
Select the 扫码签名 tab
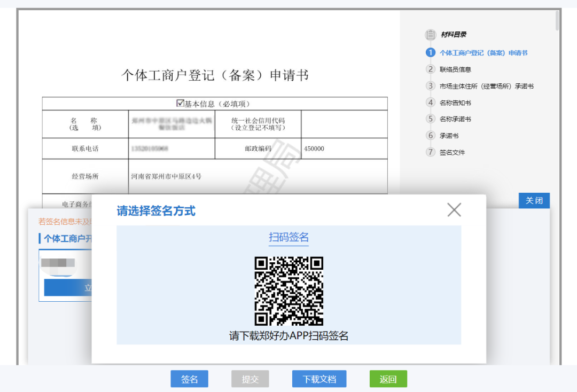288,238
